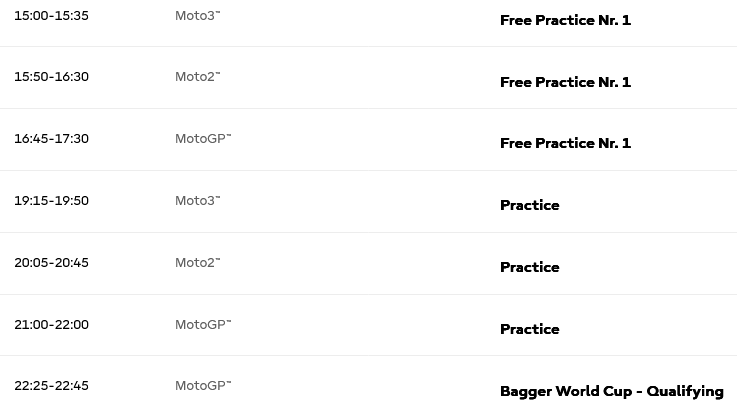Image resolution: width=737 pixels, height=406 pixels.
Task: Click the 15:00-15:35 time slot
Action: [x=51, y=16]
